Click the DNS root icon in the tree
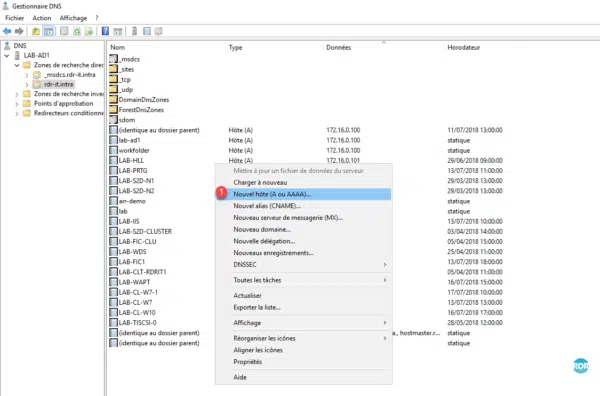 click(7, 46)
